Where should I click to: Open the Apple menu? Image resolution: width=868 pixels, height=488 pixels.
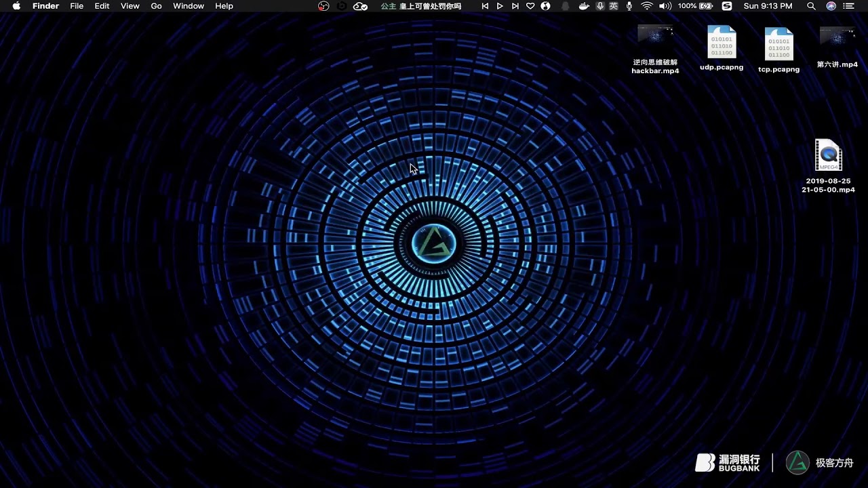pyautogui.click(x=16, y=6)
